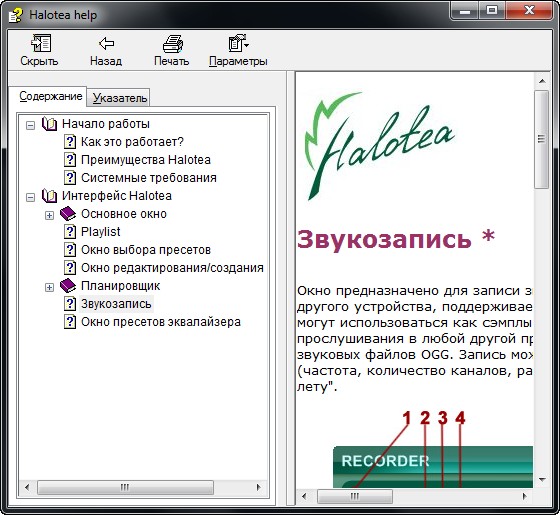Click the question page icon beside Playlist
The height and width of the screenshot is (515, 560).
[x=70, y=232]
